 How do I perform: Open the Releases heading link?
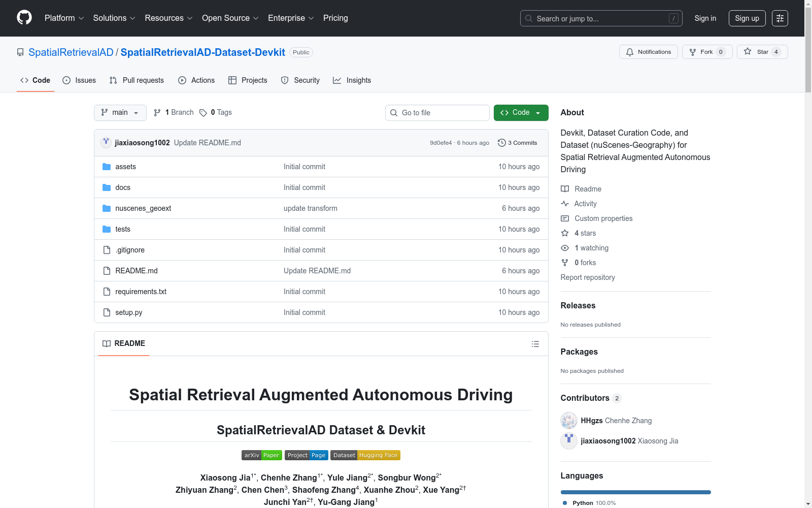tap(578, 305)
